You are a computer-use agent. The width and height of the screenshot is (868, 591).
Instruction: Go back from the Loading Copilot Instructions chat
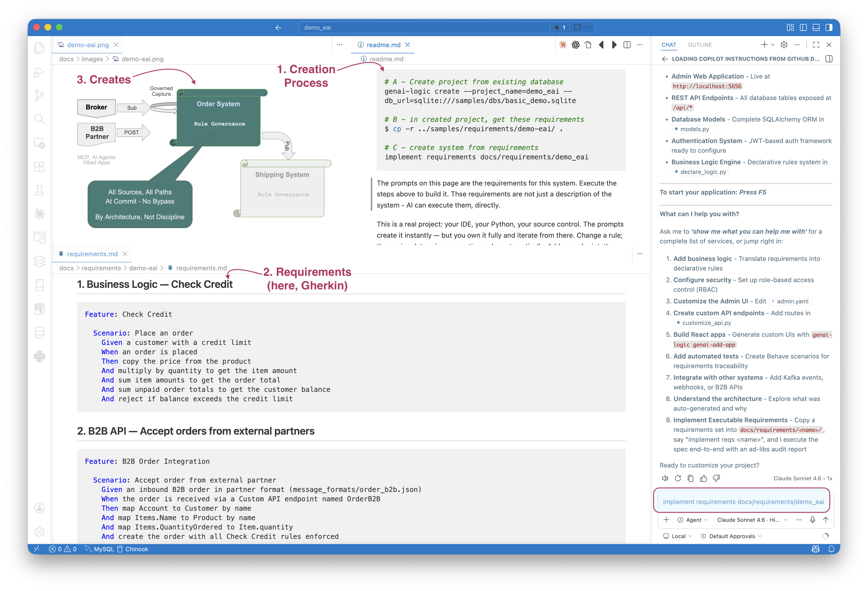click(665, 59)
